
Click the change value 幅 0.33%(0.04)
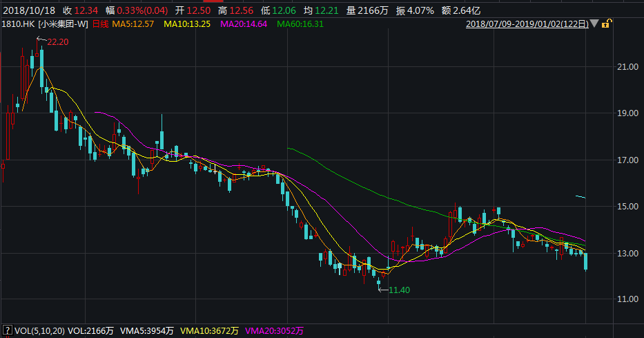137,10
